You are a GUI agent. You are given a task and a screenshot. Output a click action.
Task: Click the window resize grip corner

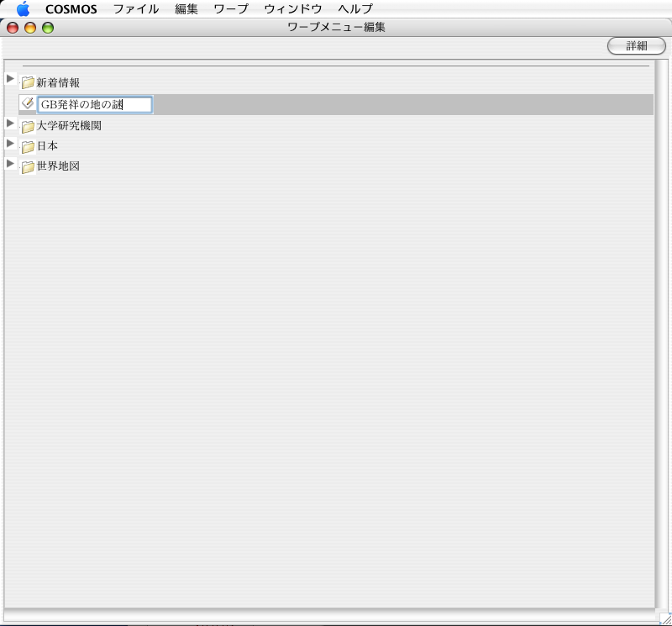[664, 618]
